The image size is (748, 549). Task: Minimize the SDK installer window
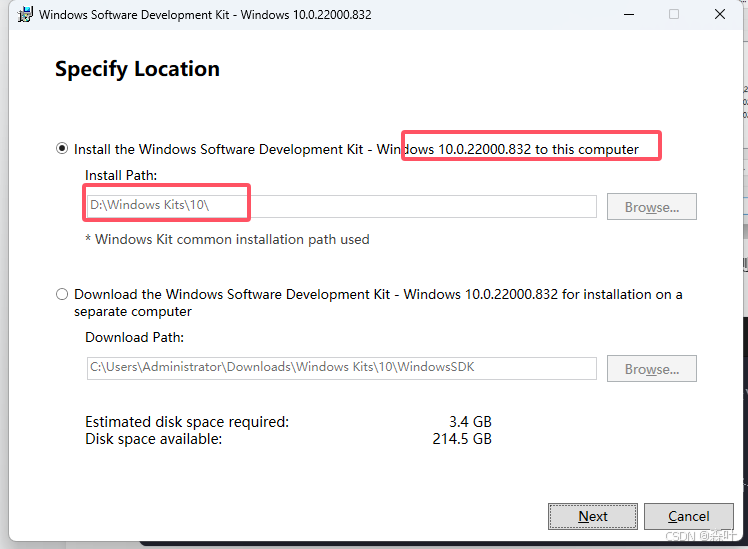pos(629,14)
